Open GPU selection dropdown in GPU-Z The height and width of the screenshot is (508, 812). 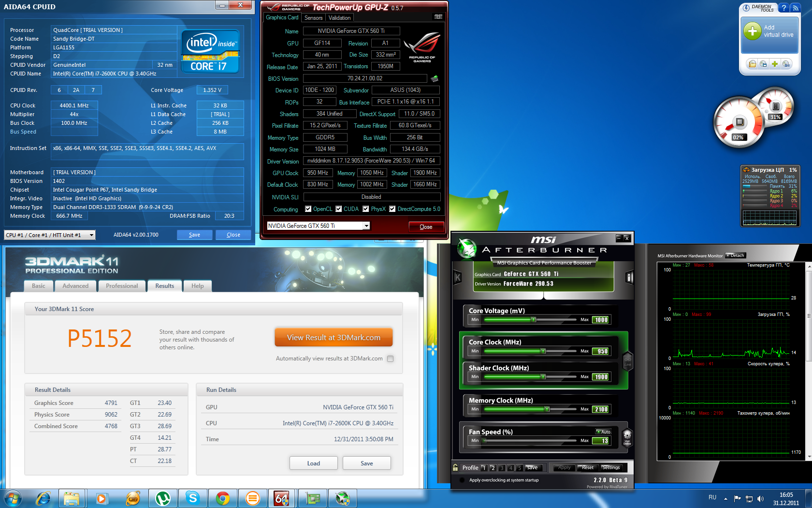pyautogui.click(x=366, y=226)
